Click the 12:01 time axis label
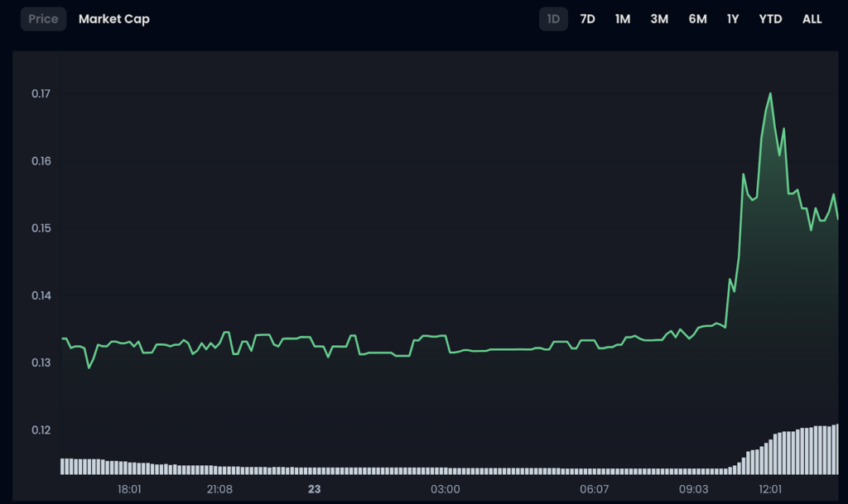The width and height of the screenshot is (848, 504). click(x=770, y=489)
